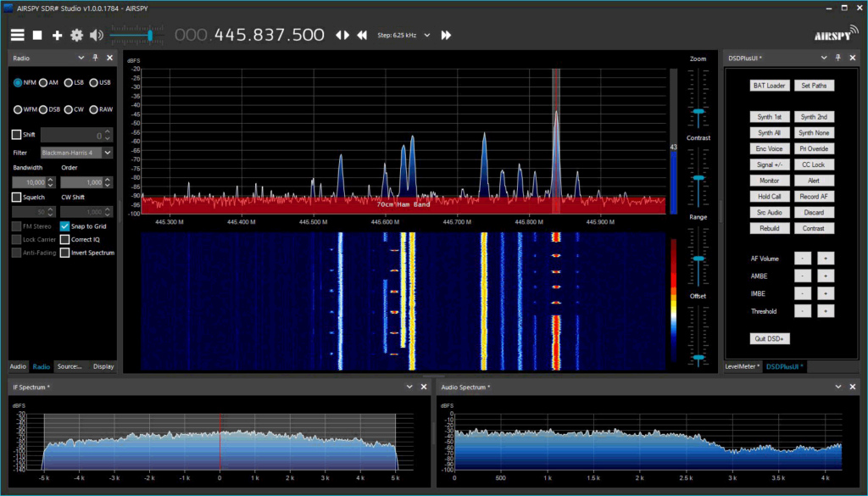Pin the Radio panel
The width and height of the screenshot is (868, 496).
95,58
